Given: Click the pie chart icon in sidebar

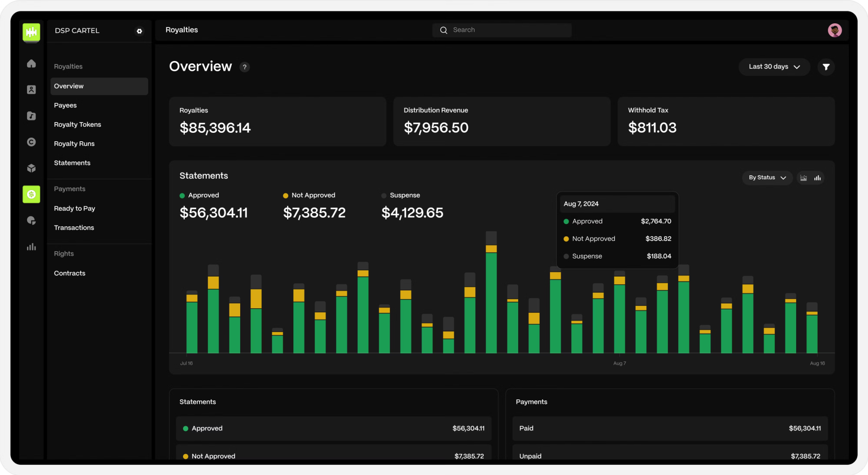Looking at the screenshot, I should 31,221.
